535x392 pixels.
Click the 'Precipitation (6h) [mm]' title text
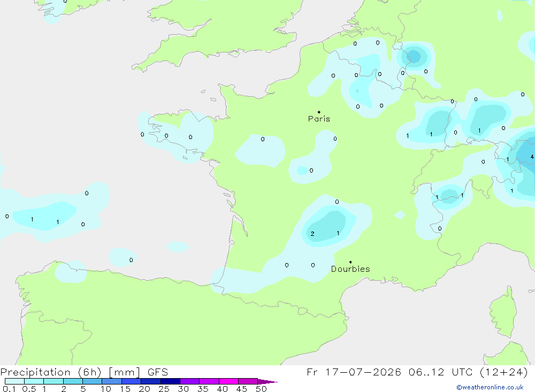pos(70,372)
